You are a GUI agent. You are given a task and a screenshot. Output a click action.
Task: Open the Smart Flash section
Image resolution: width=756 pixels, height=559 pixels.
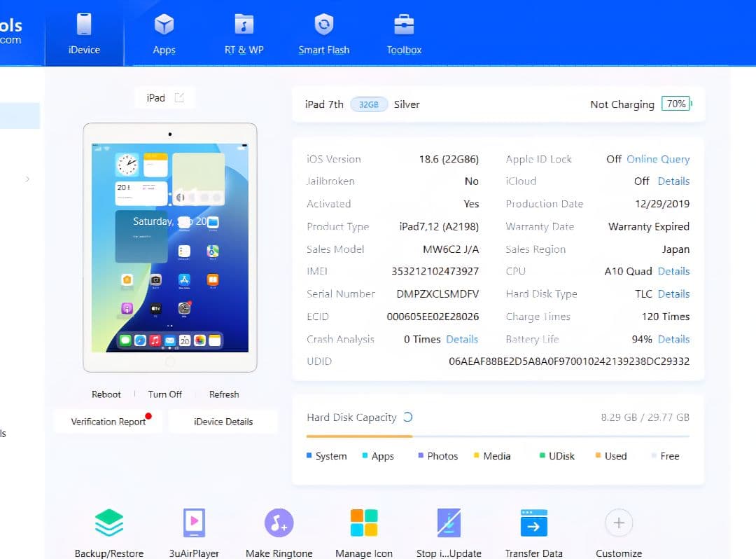click(x=323, y=32)
